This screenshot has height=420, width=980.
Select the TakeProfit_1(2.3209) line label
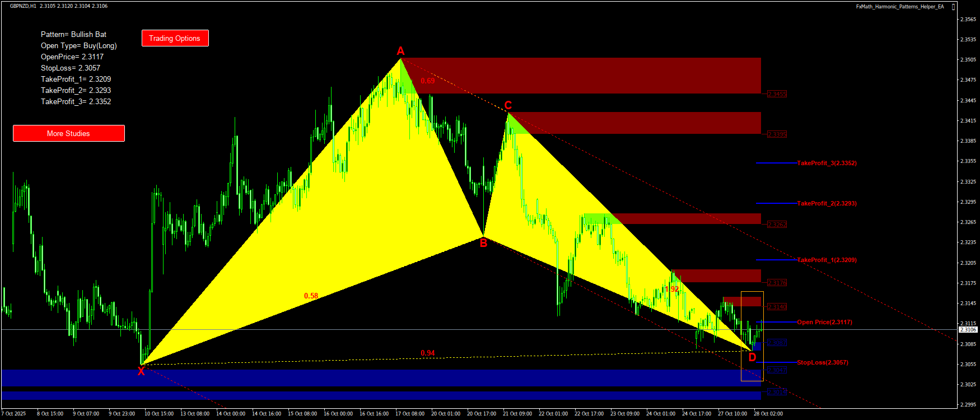pyautogui.click(x=827, y=260)
